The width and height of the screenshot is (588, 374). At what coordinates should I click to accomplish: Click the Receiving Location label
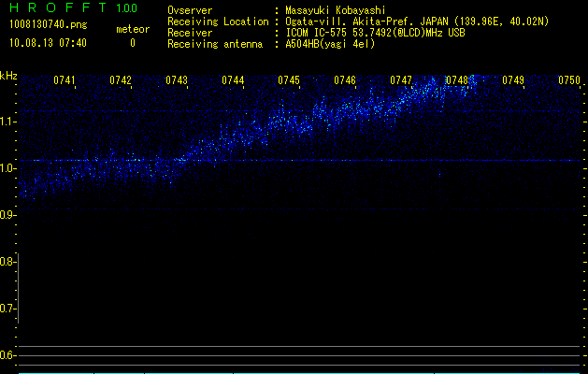tap(218, 22)
